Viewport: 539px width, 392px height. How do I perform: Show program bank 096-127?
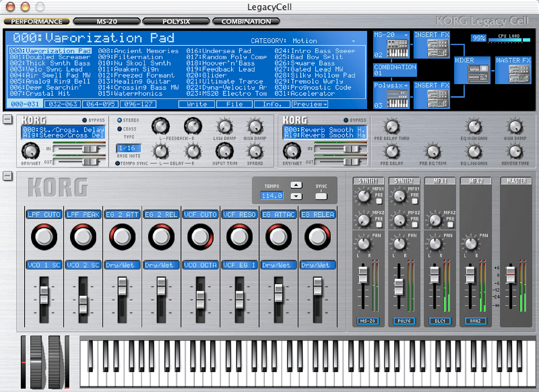(x=138, y=104)
